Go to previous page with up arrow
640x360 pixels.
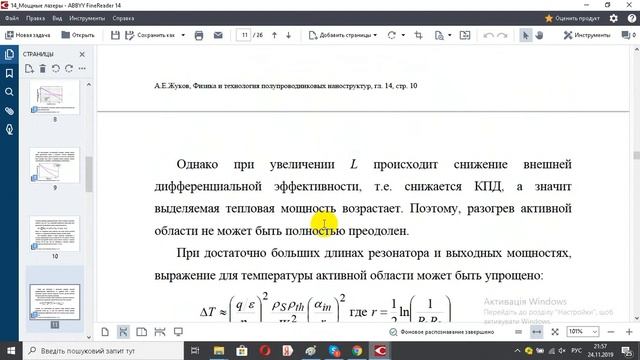click(x=274, y=35)
